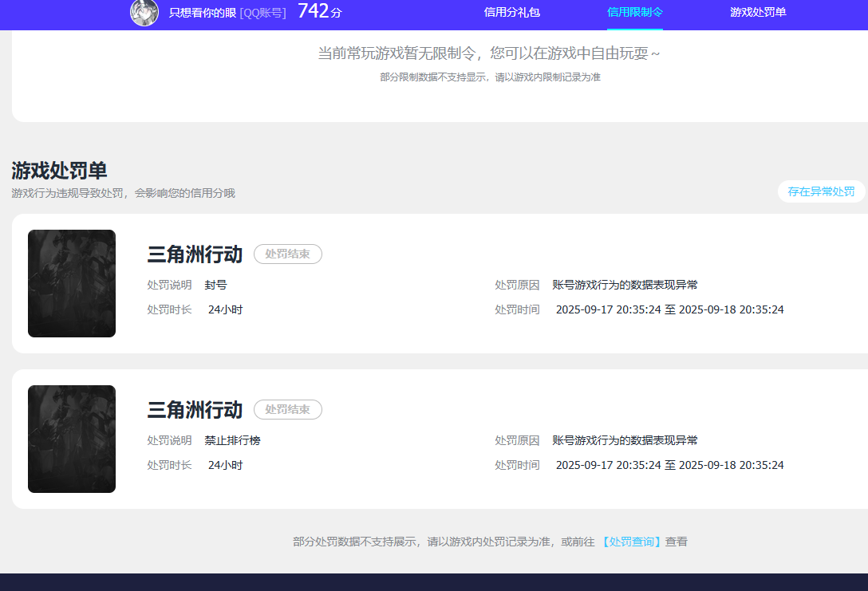Screen dimensions: 868x591
Task: Select the active 信用限制令 tab
Action: pyautogui.click(x=634, y=14)
